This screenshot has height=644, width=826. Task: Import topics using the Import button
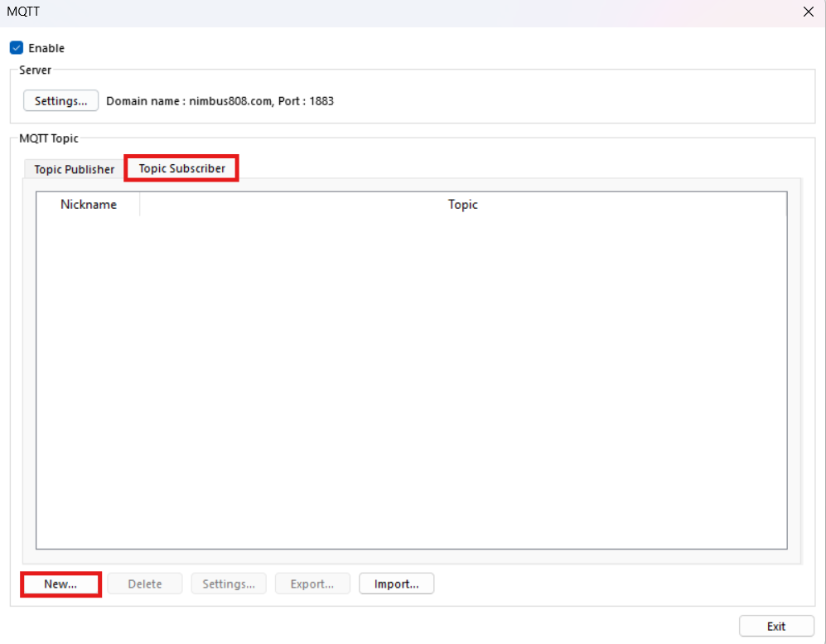click(396, 583)
